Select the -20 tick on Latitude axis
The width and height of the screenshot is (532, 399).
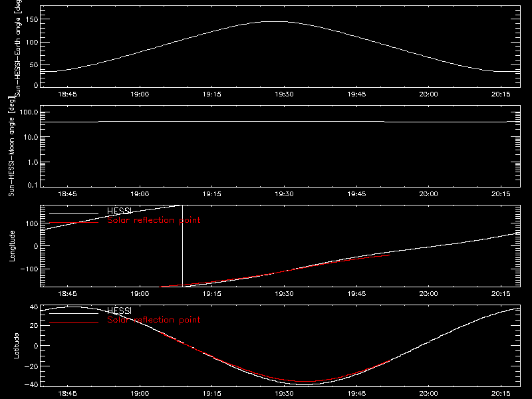point(31,366)
